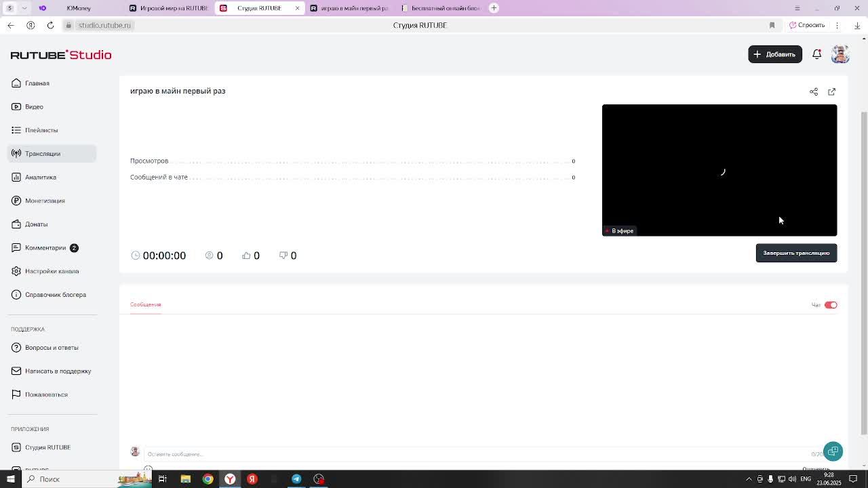Viewport: 868px width, 488px height.
Task: Click the live stream preview player
Action: tap(719, 170)
